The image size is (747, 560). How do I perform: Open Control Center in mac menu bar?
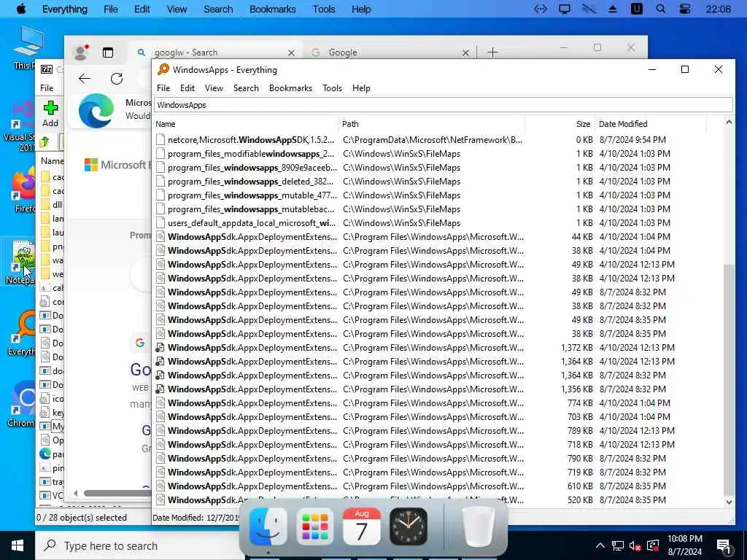684,9
